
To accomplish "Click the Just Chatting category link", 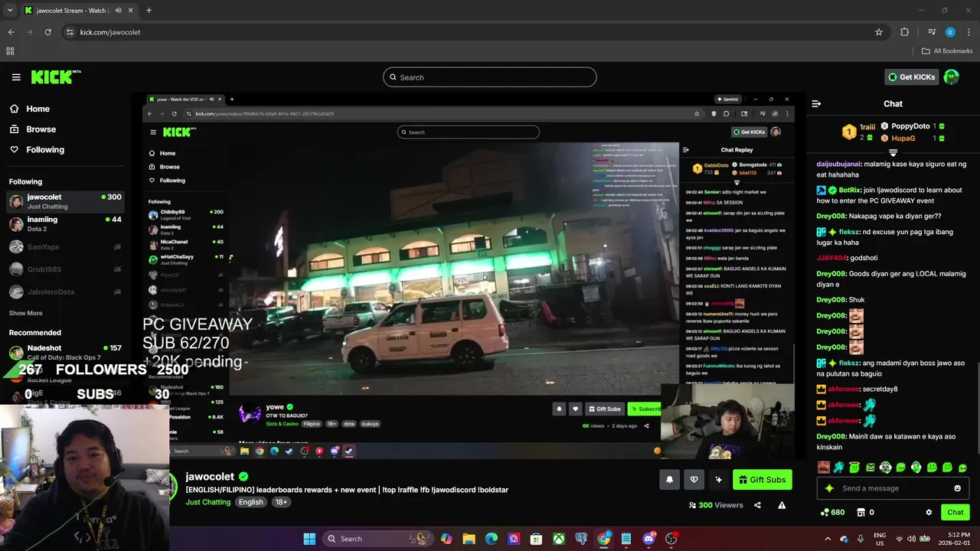I will 207,502.
